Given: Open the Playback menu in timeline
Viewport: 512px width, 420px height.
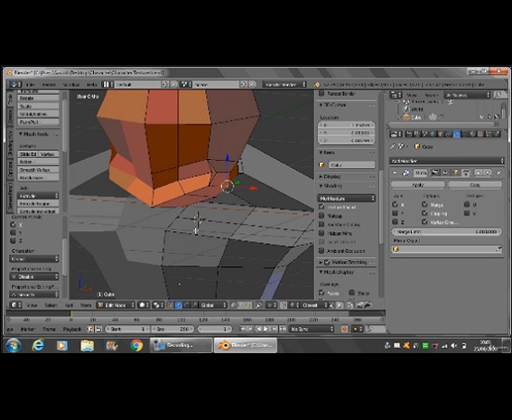Looking at the screenshot, I should coord(71,329).
